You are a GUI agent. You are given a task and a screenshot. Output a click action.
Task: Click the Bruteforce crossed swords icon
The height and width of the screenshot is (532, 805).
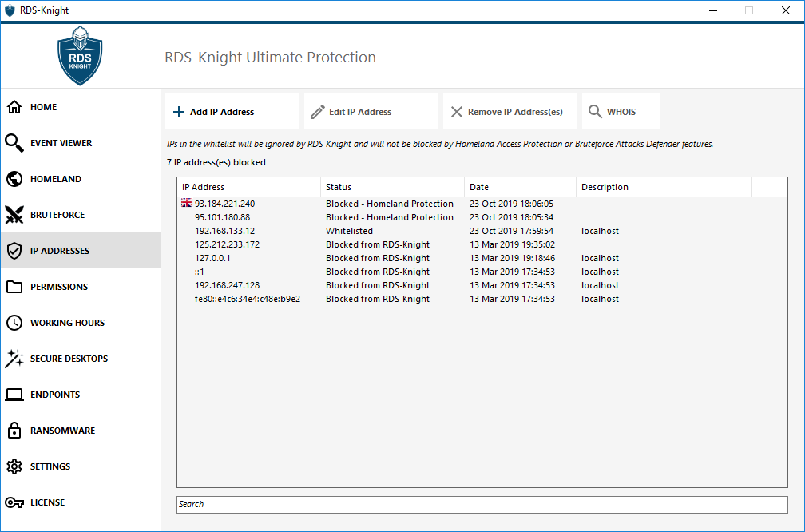click(x=14, y=215)
